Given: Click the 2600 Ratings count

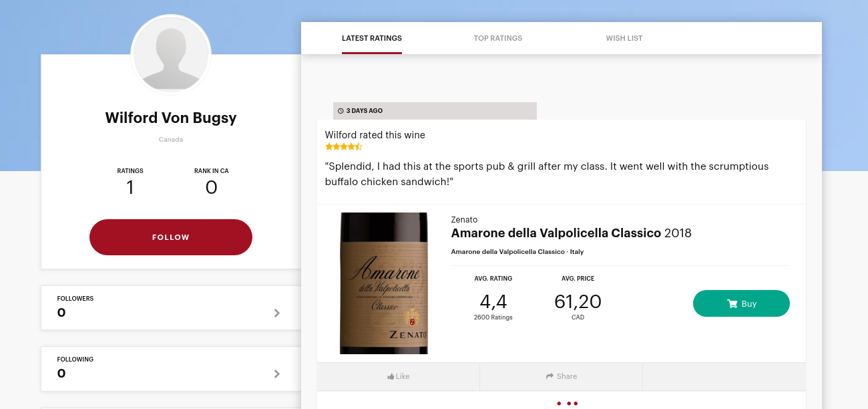Looking at the screenshot, I should pyautogui.click(x=493, y=317).
